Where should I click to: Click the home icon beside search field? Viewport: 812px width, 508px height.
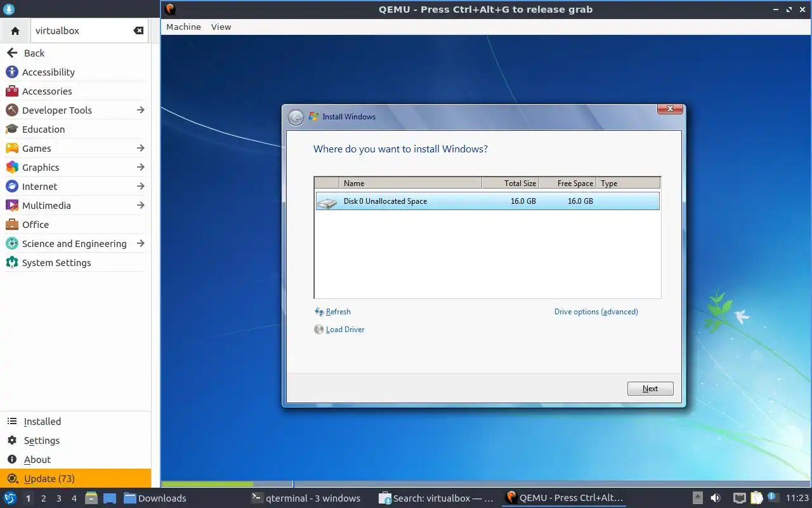pyautogui.click(x=15, y=30)
